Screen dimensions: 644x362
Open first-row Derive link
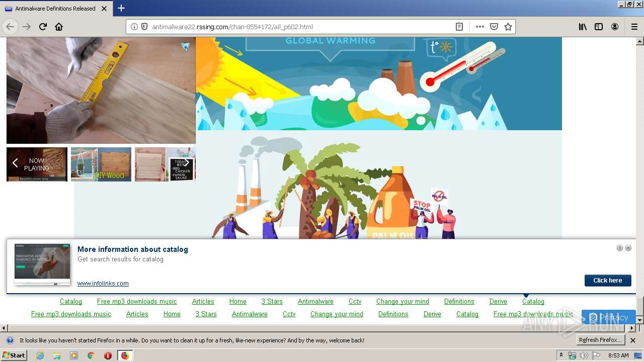(498, 302)
